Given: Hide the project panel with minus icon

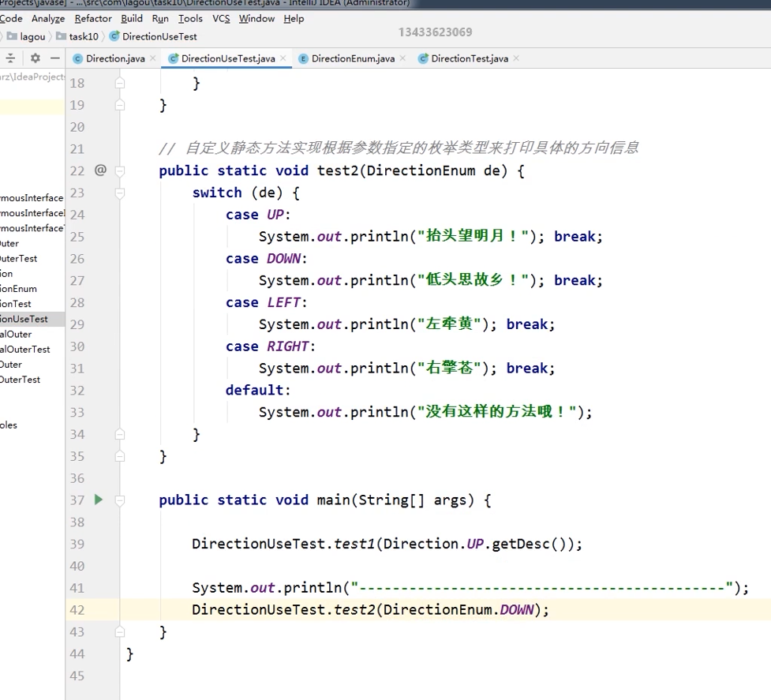Looking at the screenshot, I should coord(55,58).
